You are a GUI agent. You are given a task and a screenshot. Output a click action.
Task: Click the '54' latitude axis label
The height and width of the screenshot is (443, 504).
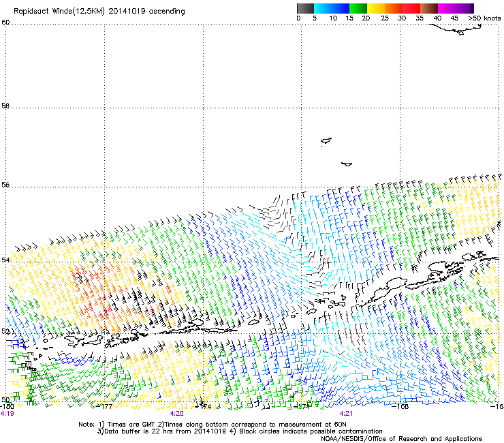(5, 260)
